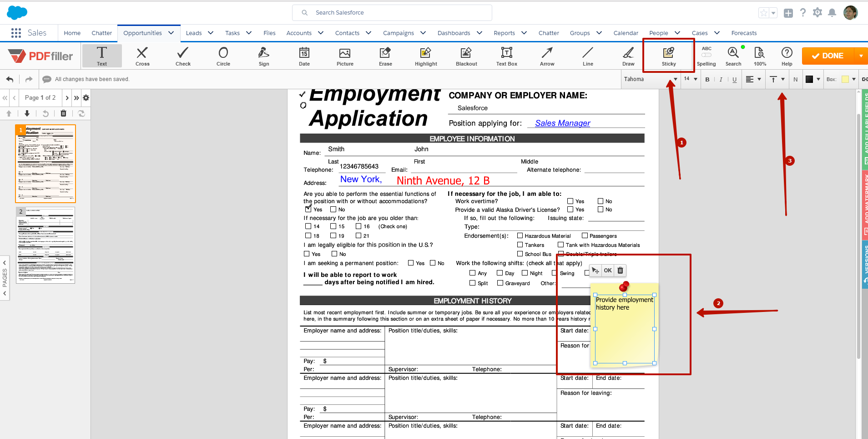Image resolution: width=868 pixels, height=439 pixels.
Task: Select the Line tool
Action: click(x=588, y=56)
